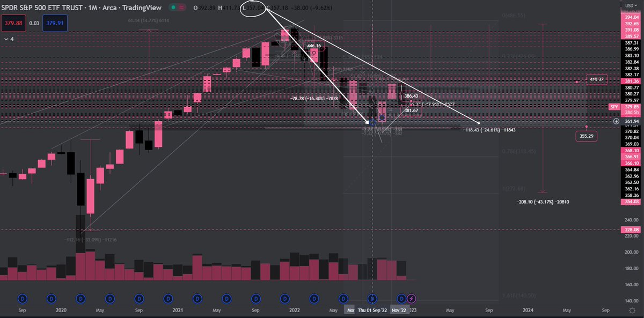
Task: Click the dividend icon below Nov '22
Action: [400, 299]
